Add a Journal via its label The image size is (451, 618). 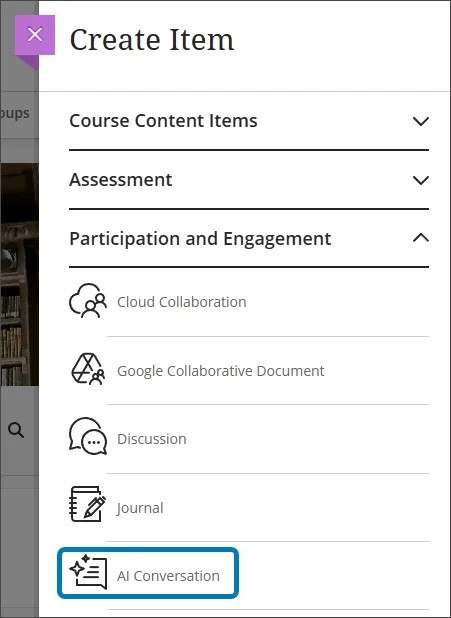[140, 508]
